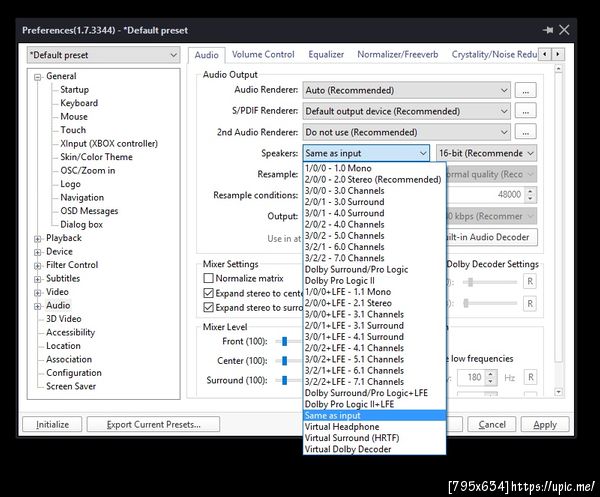Open the OSD Messages tree item
This screenshot has height=497, width=600.
(x=89, y=211)
